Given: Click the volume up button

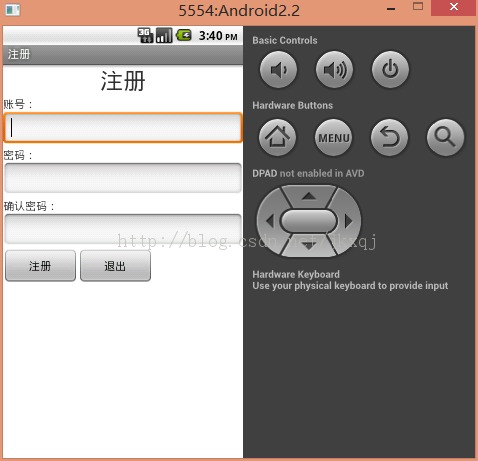Looking at the screenshot, I should click(334, 70).
